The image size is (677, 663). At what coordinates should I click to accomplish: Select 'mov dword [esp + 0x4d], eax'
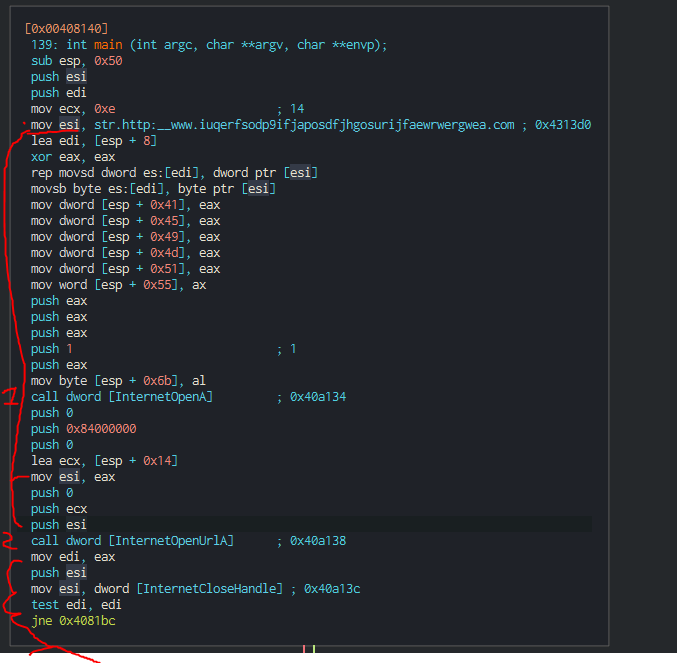[125, 253]
